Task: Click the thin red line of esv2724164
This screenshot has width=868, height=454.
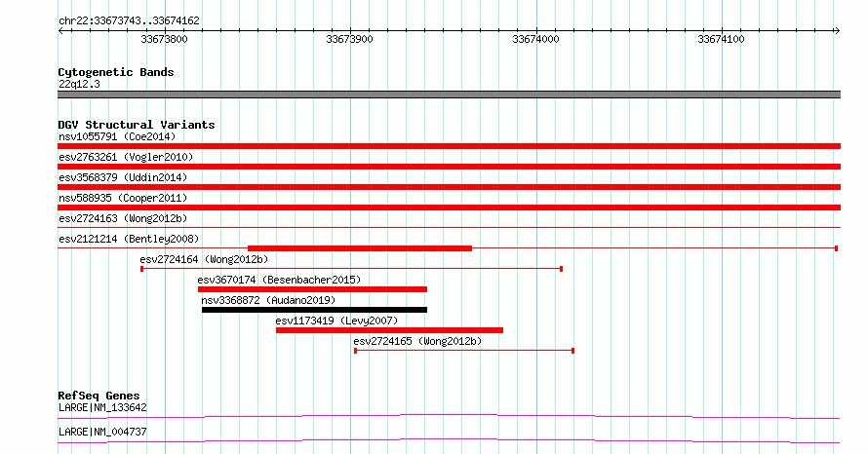Action: [x=351, y=269]
